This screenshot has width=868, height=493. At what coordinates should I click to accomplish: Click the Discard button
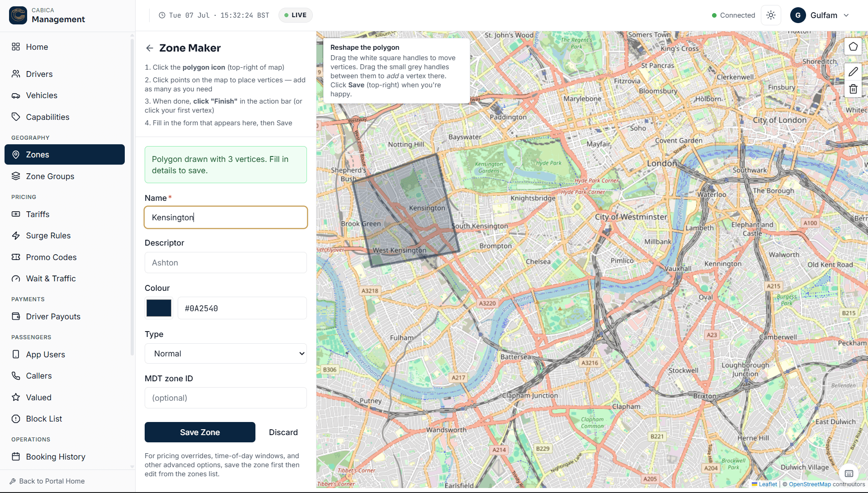click(x=283, y=432)
